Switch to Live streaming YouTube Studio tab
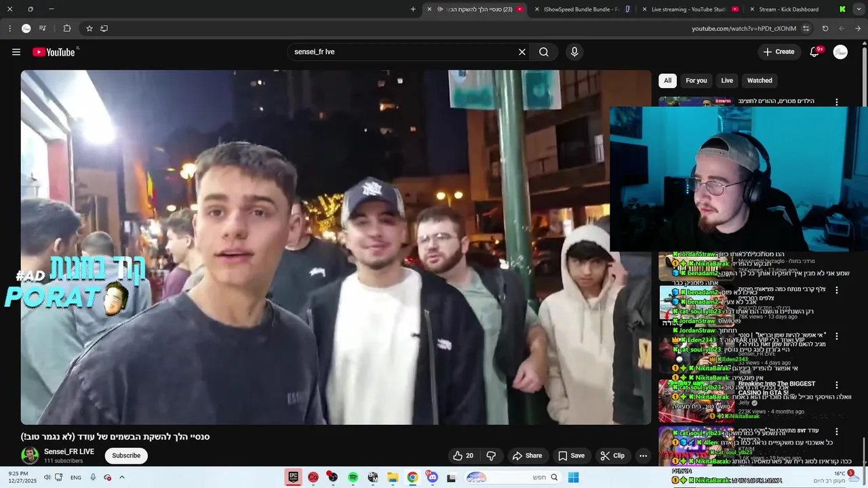The image size is (868, 488). [x=690, y=9]
